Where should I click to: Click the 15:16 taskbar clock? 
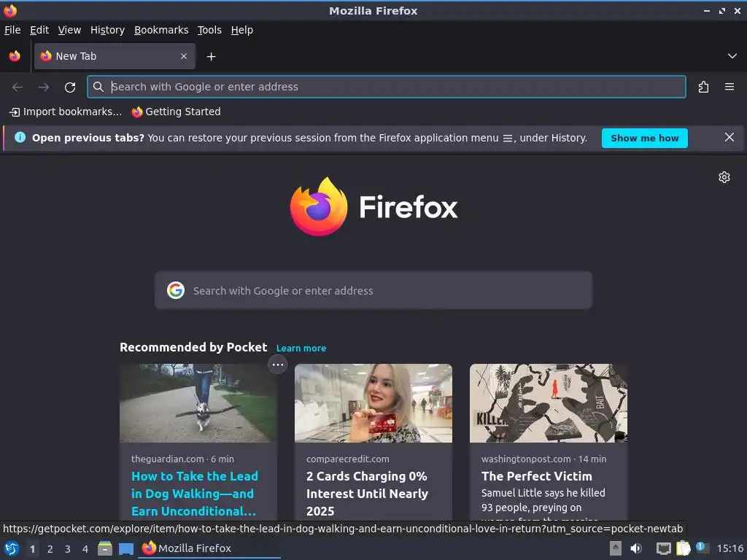pyautogui.click(x=730, y=548)
